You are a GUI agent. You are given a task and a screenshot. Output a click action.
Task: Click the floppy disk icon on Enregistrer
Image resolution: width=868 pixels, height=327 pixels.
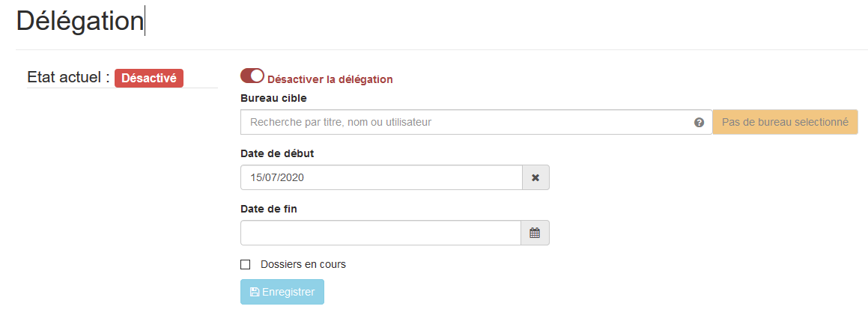255,292
